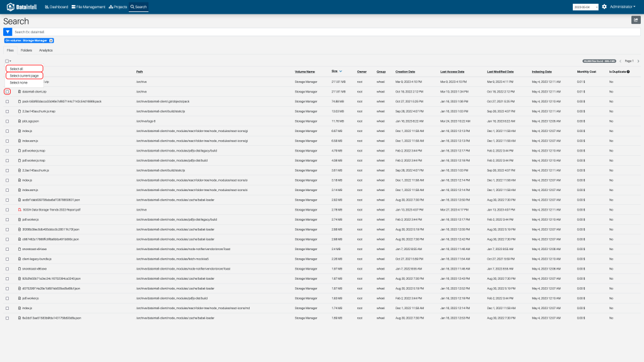Image resolution: width=644 pixels, height=362 pixels.
Task: Tick the checkbox for 2.2ae145aa.chunk.js.map
Action: (x=8, y=111)
